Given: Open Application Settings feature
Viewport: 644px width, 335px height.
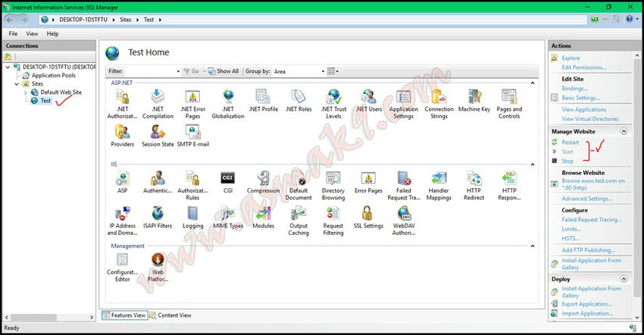Looking at the screenshot, I should click(404, 105).
